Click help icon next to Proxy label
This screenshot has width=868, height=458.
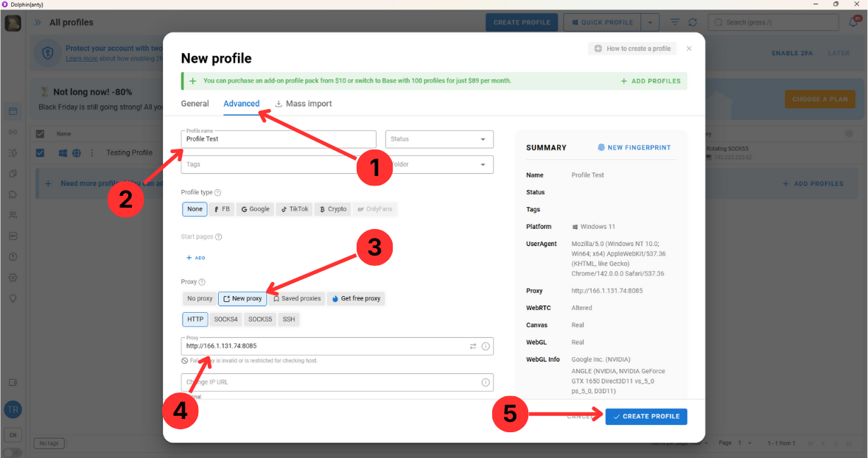[202, 282]
